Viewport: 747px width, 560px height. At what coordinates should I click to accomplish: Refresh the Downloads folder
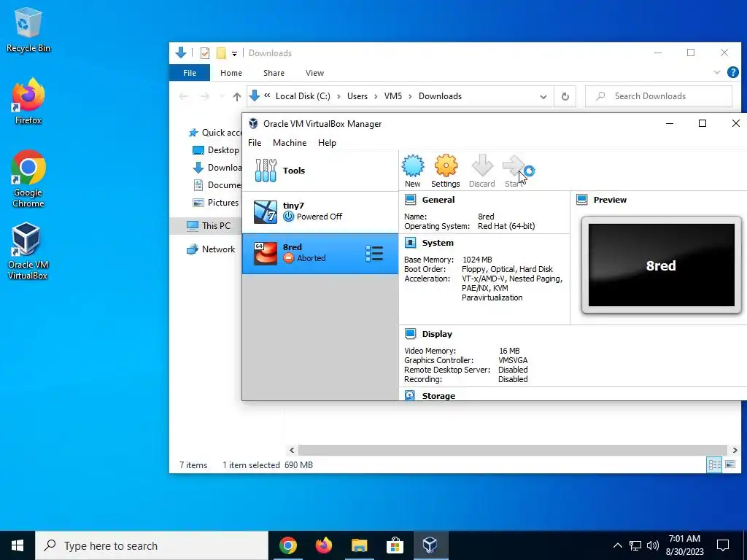(565, 97)
